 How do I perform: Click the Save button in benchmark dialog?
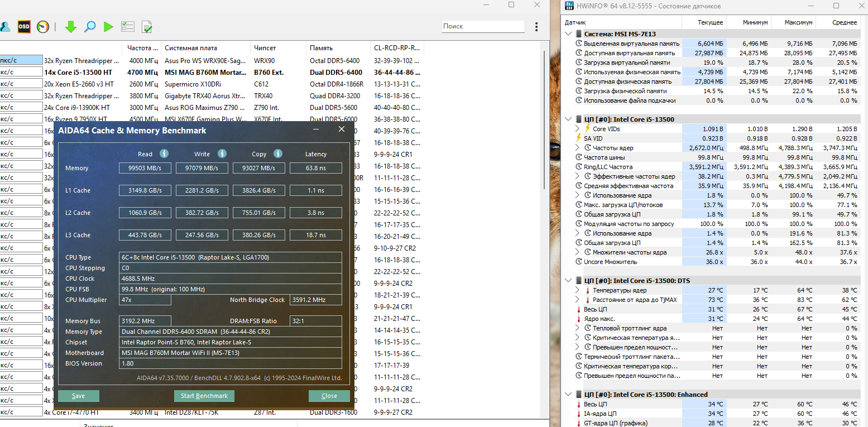coord(79,396)
